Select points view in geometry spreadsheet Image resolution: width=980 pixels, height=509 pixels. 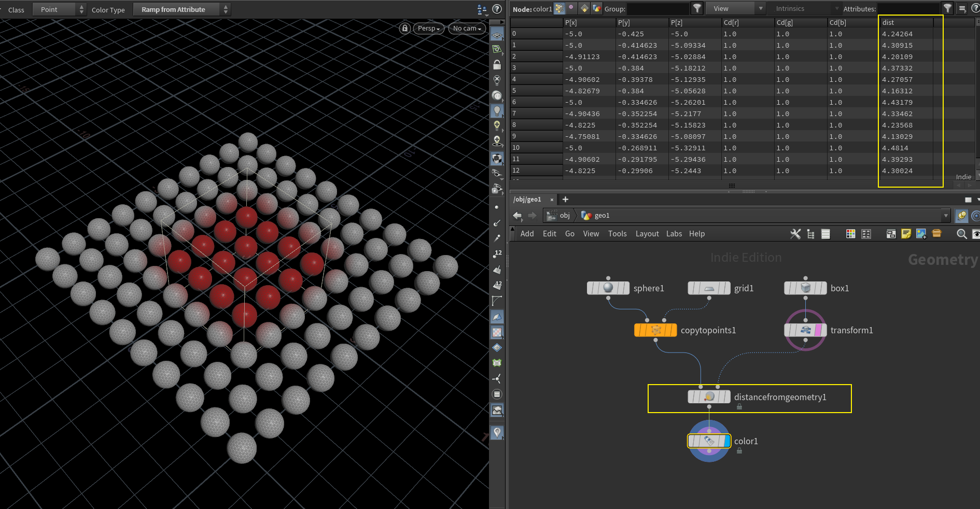click(559, 8)
